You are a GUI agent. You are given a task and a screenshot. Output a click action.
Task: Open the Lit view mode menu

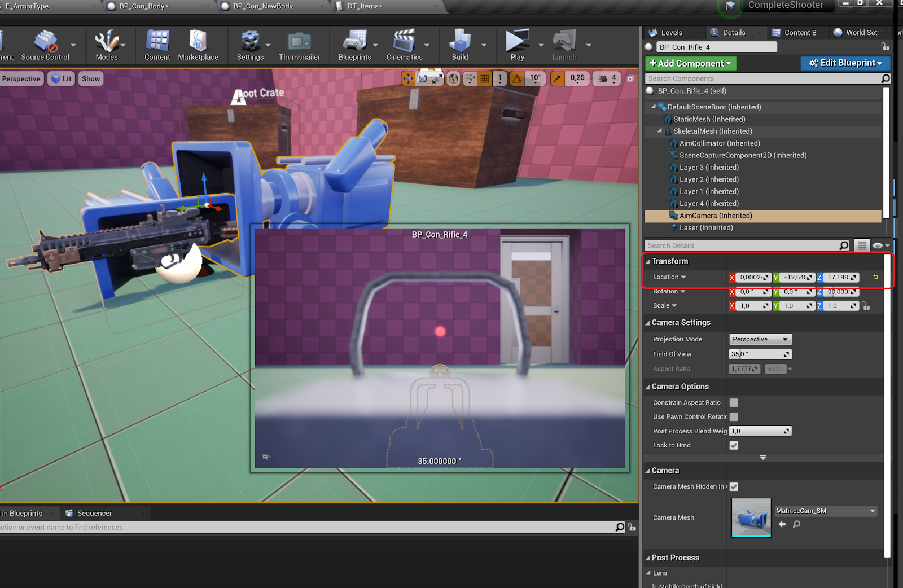(62, 79)
